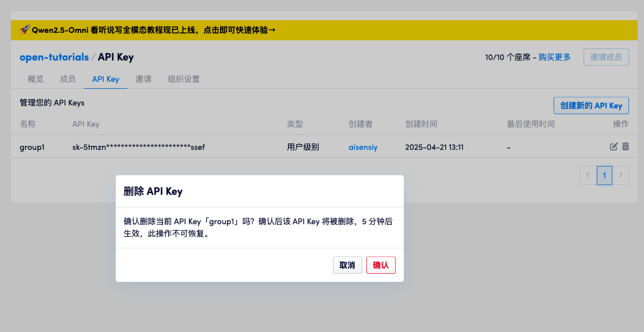Switch to the 邀请 tab
Image resolution: width=644 pixels, height=332 pixels.
[x=143, y=79]
